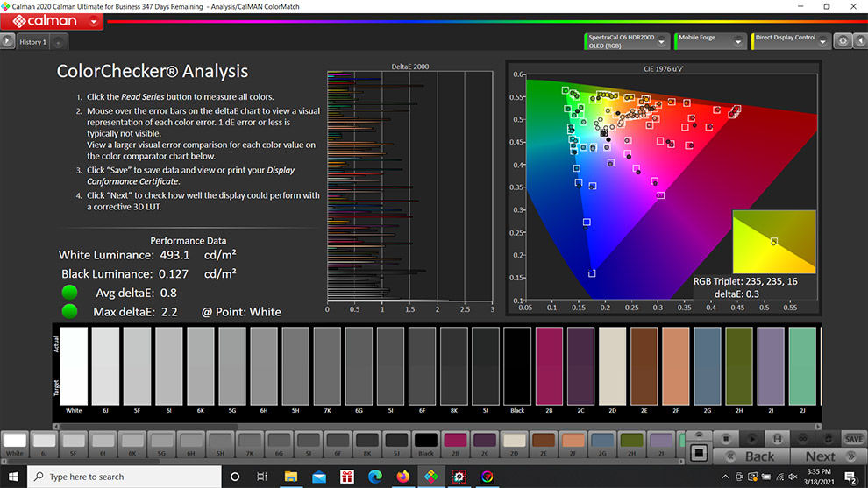Select the 2H olive patch in the bottom strip

631,443
